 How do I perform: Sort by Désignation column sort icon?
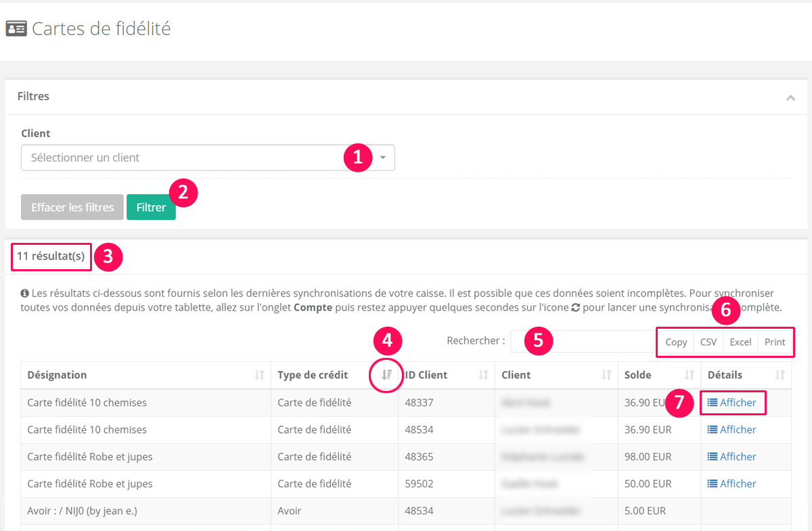click(x=259, y=375)
